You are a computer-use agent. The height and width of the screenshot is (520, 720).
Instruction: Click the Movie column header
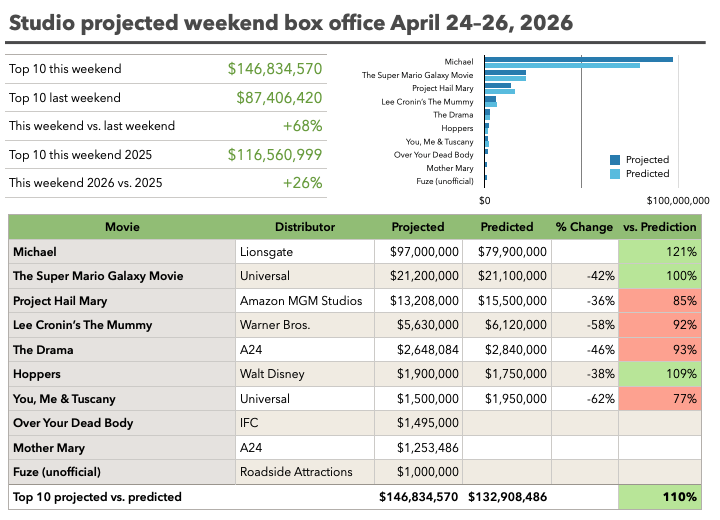[x=122, y=227]
